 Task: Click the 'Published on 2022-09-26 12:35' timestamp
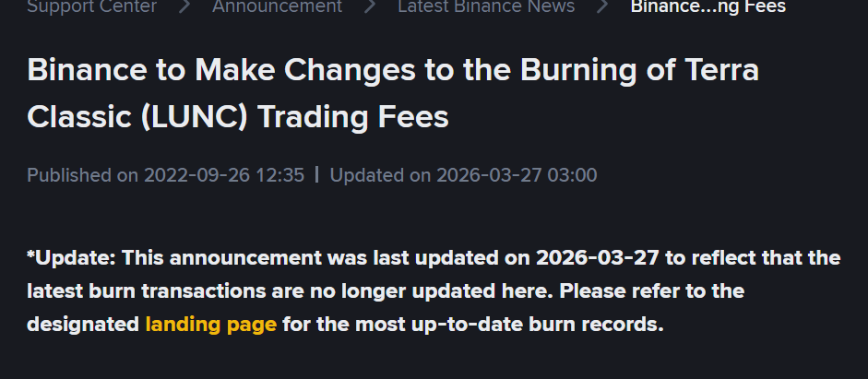tap(165, 175)
